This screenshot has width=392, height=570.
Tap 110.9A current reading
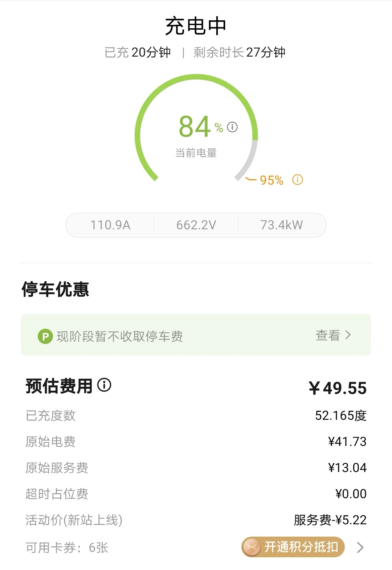pos(110,225)
